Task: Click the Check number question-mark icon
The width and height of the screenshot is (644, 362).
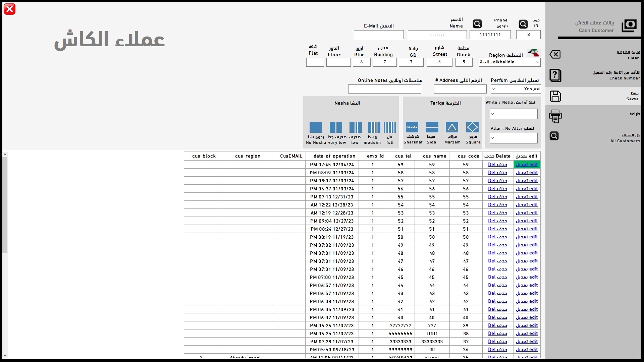Action: (x=555, y=75)
